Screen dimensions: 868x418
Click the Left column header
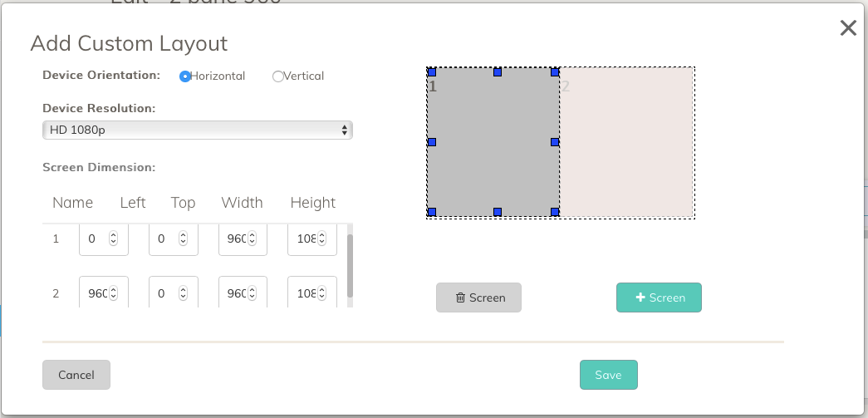pyautogui.click(x=133, y=203)
